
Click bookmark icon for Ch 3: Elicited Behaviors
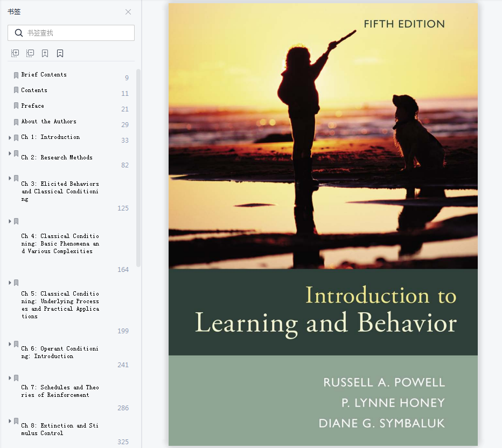[16, 178]
